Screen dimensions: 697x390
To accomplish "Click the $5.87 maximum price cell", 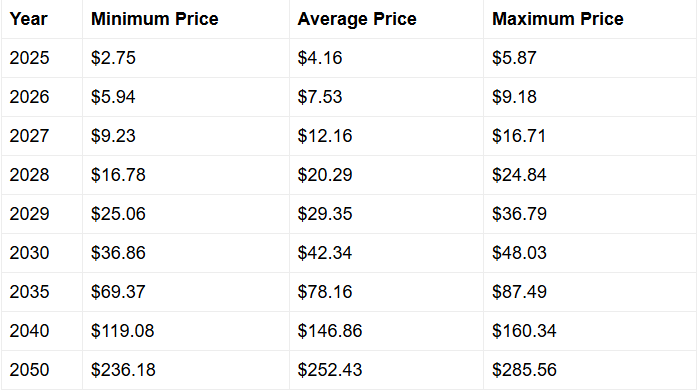I will [x=590, y=58].
